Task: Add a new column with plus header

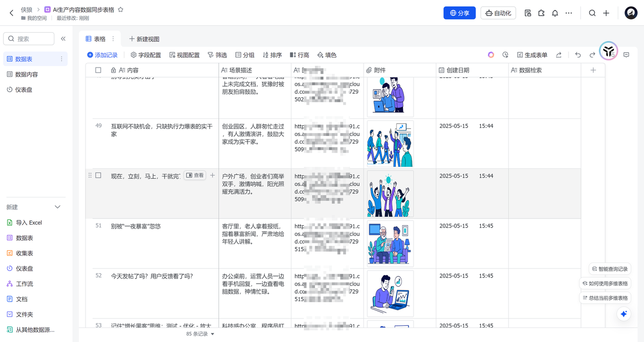Action: pos(593,70)
